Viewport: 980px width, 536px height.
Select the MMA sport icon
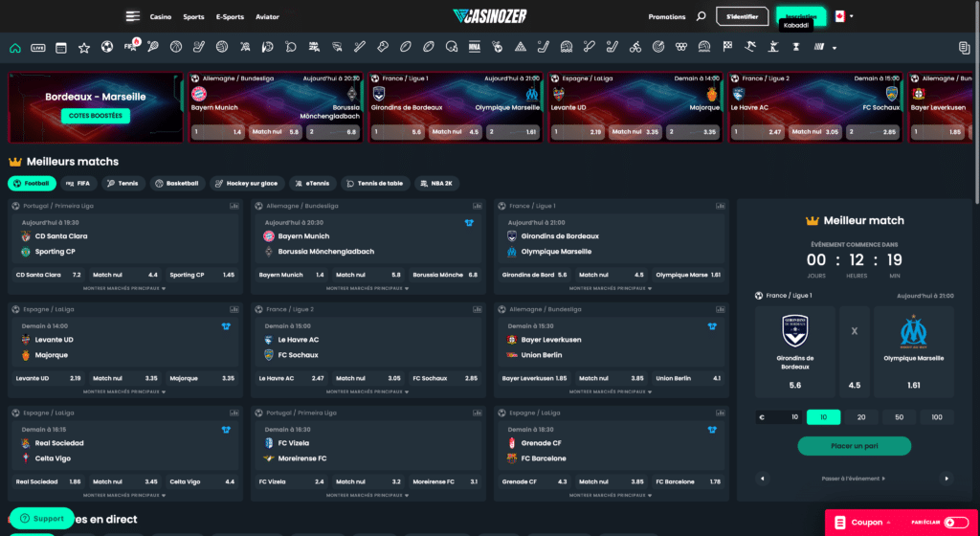coord(475,47)
